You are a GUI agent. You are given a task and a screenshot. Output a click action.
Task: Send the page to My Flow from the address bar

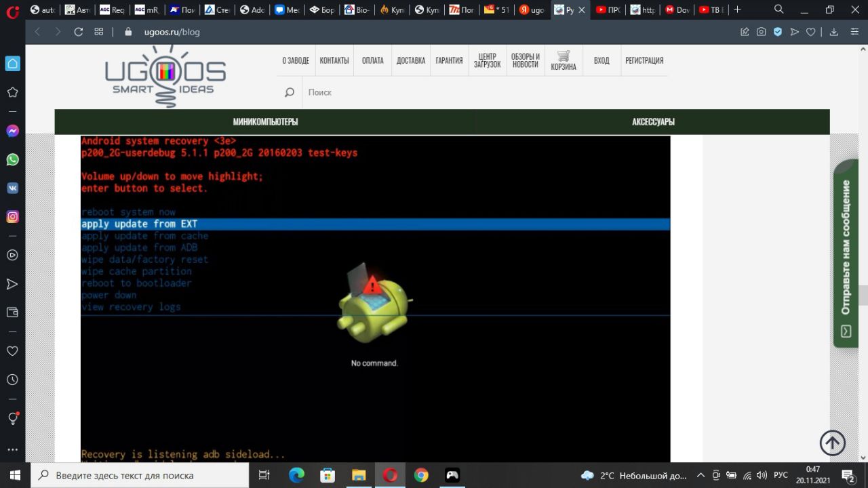[794, 32]
